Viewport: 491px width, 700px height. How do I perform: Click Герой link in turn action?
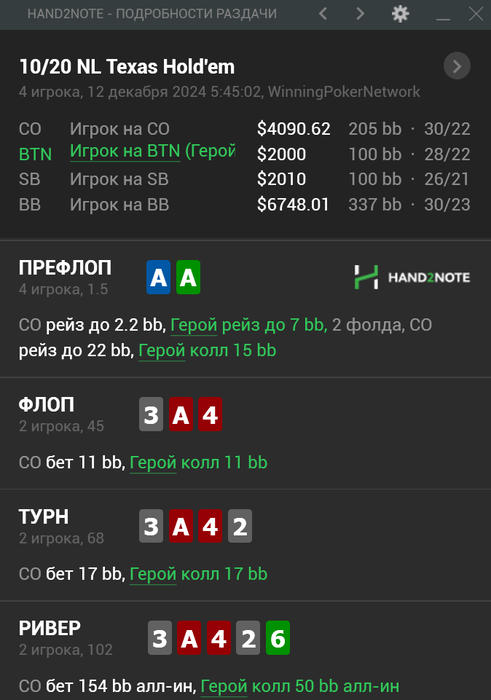point(153,575)
